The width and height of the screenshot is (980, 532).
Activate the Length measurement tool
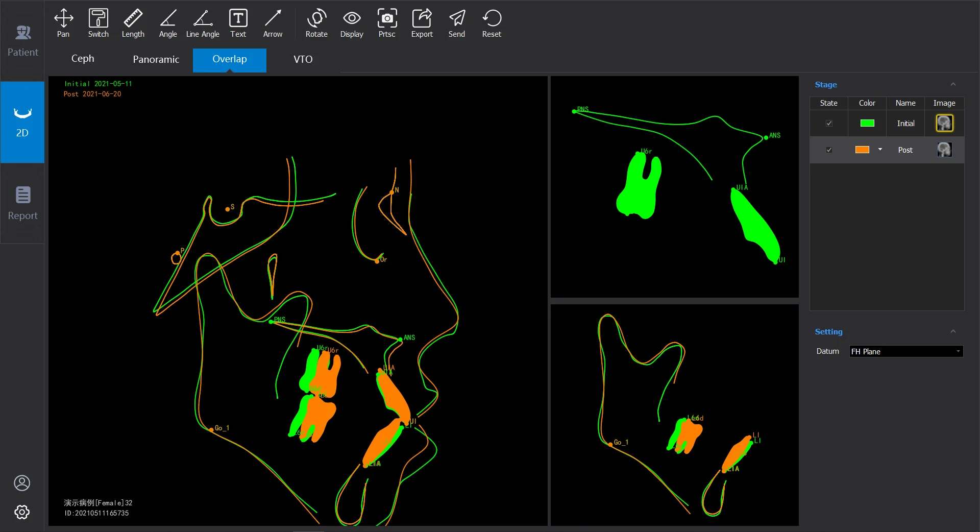pyautogui.click(x=133, y=23)
